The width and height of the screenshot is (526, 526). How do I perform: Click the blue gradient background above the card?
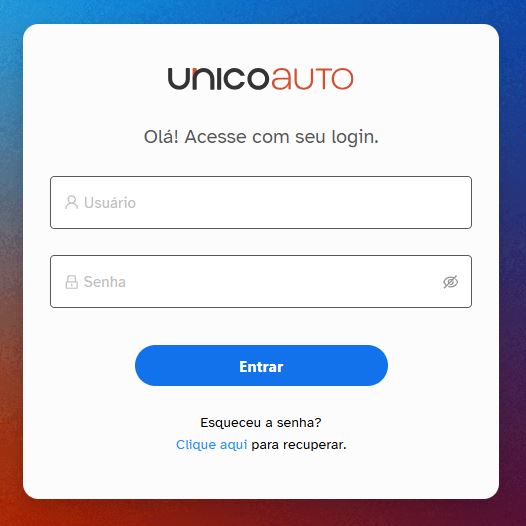pos(262,11)
